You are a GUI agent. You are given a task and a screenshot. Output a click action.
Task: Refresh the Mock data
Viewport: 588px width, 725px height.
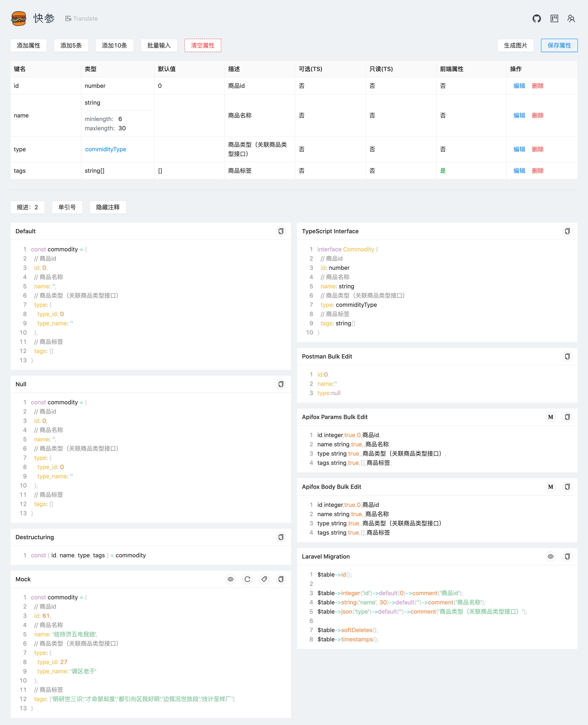point(248,579)
